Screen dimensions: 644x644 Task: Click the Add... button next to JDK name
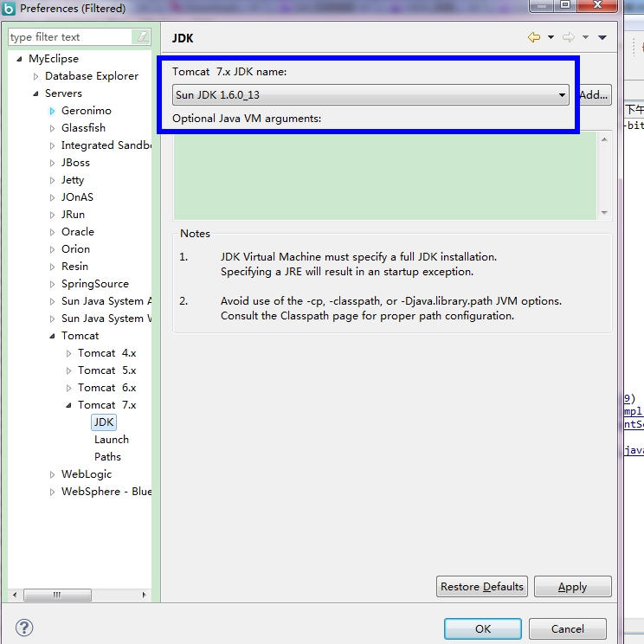pos(595,95)
